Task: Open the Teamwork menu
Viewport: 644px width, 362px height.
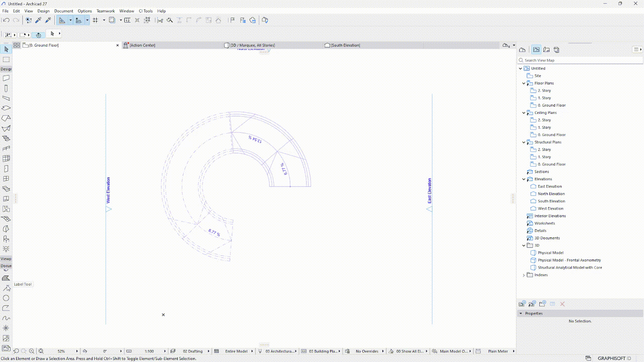Action: pos(105,11)
